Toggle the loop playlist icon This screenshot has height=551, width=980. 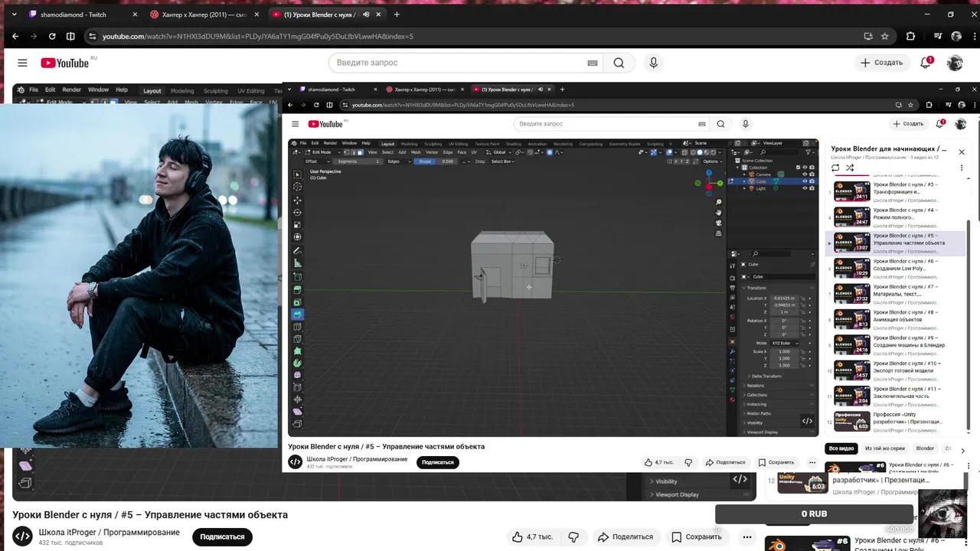[835, 168]
